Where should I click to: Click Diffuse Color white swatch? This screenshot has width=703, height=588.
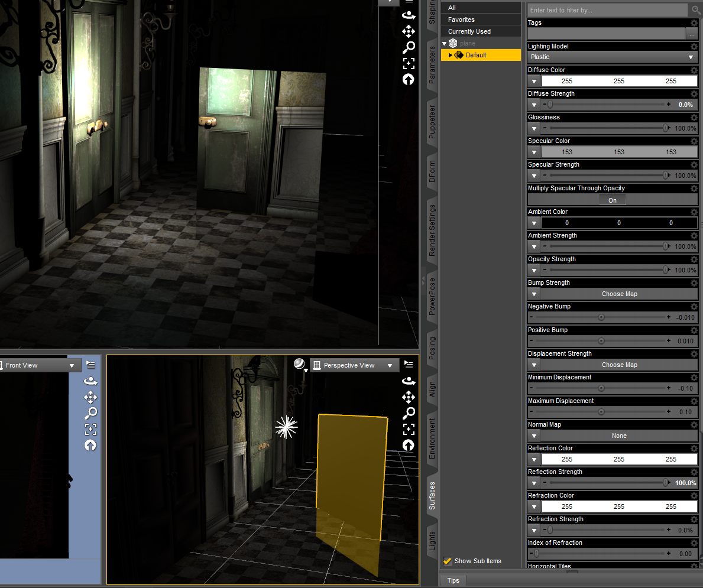click(619, 81)
